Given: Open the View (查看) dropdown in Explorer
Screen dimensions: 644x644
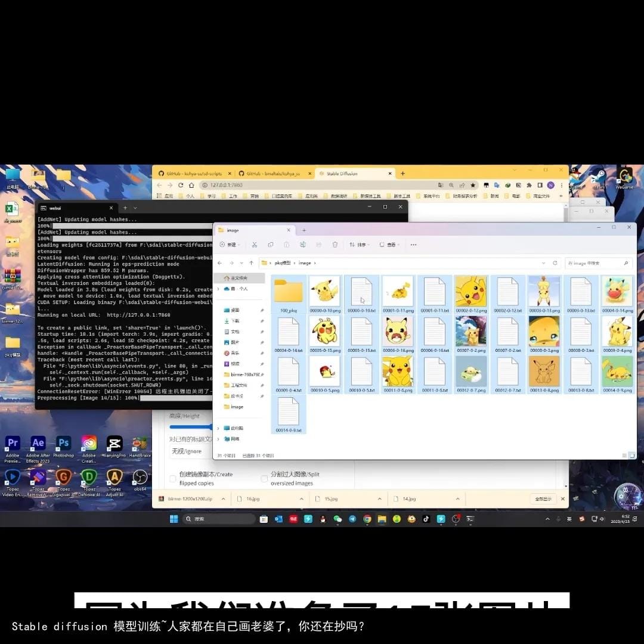Looking at the screenshot, I should [x=389, y=245].
